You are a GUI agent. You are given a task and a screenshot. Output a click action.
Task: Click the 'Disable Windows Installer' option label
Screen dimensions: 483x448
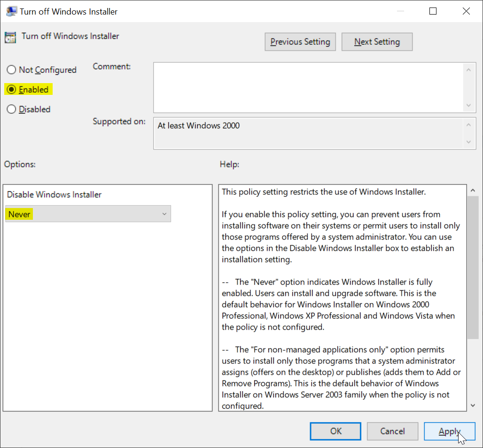54,194
